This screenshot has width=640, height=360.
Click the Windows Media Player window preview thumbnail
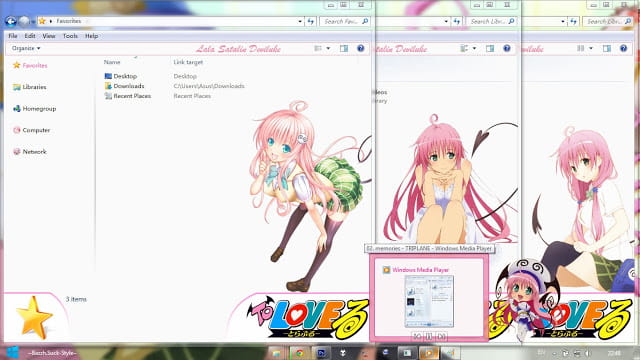point(429,301)
